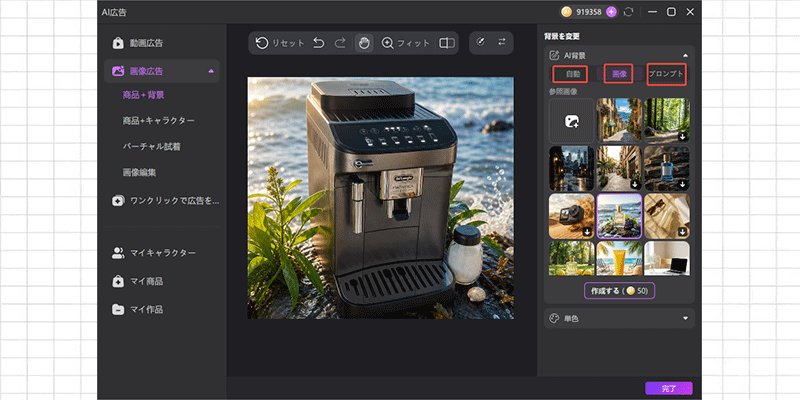Viewport: 800px width, 400px height.
Task: Download the sunglasses beige reference image
Action: [683, 232]
